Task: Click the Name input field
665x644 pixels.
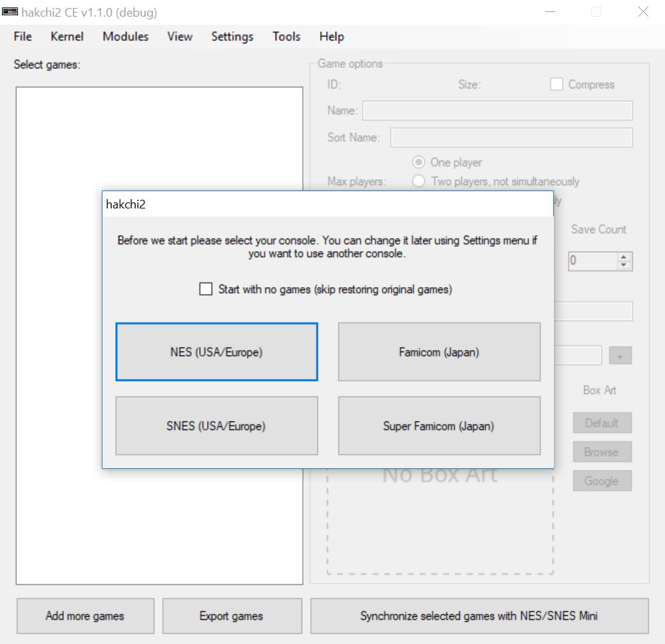Action: pyautogui.click(x=497, y=111)
